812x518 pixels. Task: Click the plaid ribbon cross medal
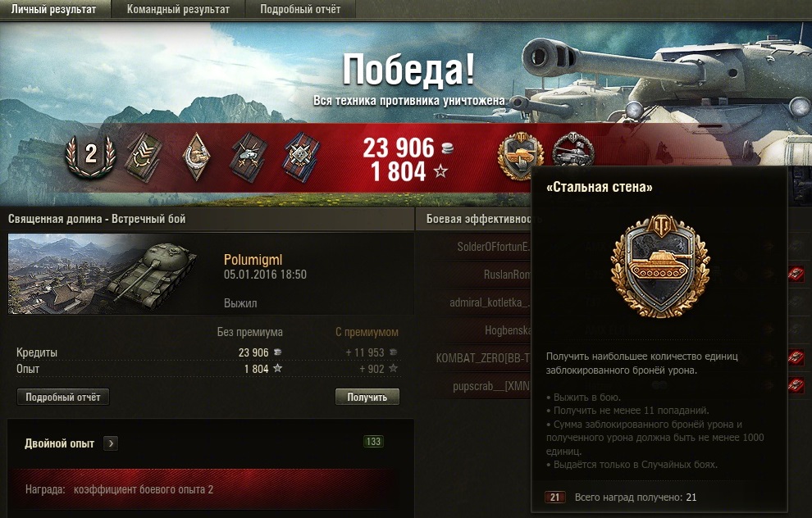click(301, 157)
